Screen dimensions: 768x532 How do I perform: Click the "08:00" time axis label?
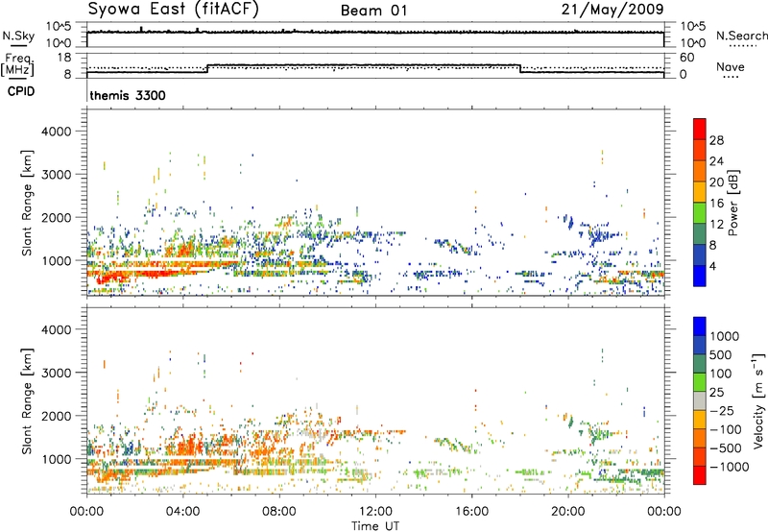tap(279, 512)
